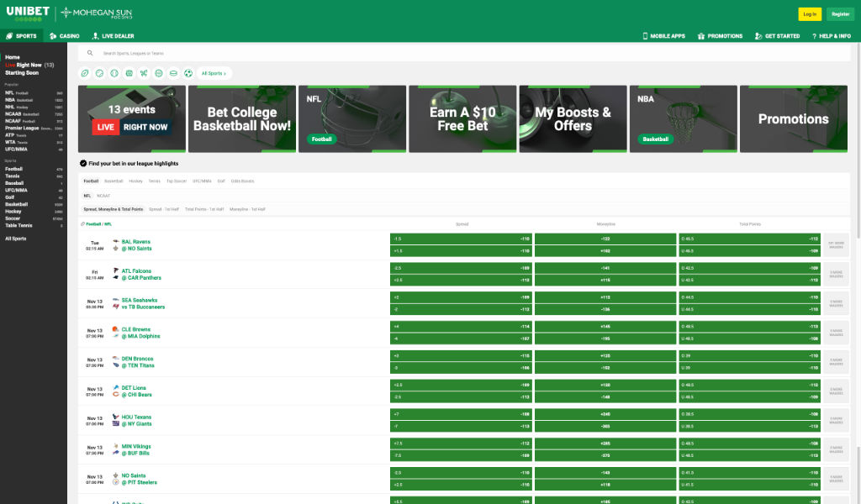Screen dimensions: 861x504
Task: Open ATP Tennis in the Popular list
Action: point(34,135)
